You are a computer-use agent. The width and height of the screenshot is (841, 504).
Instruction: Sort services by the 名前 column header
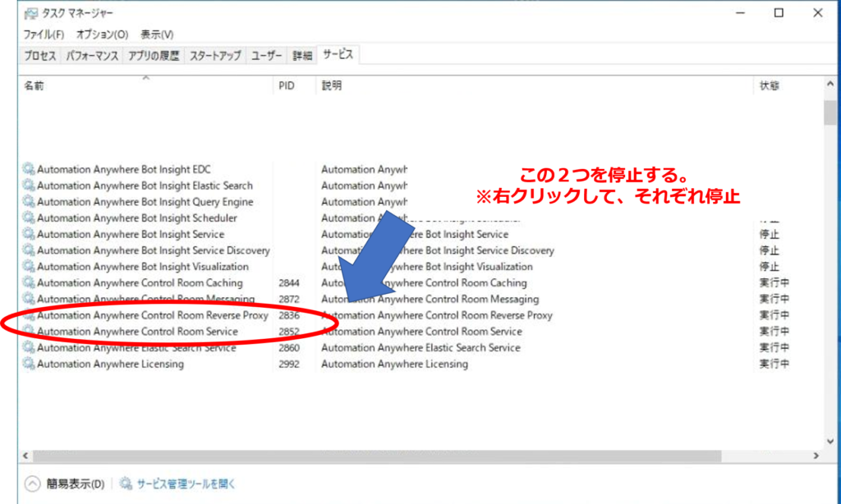click(146, 86)
